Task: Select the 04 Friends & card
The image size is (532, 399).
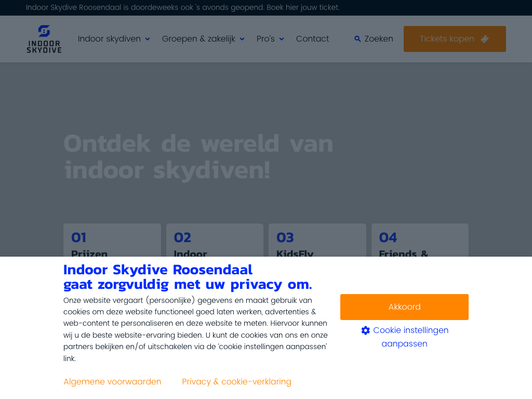Action: click(x=420, y=241)
